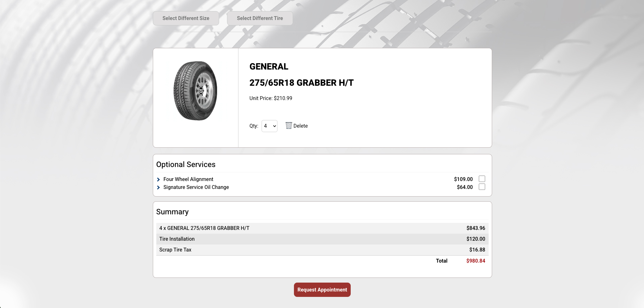
Task: Select the Tire Installation summary row
Action: click(x=322, y=239)
